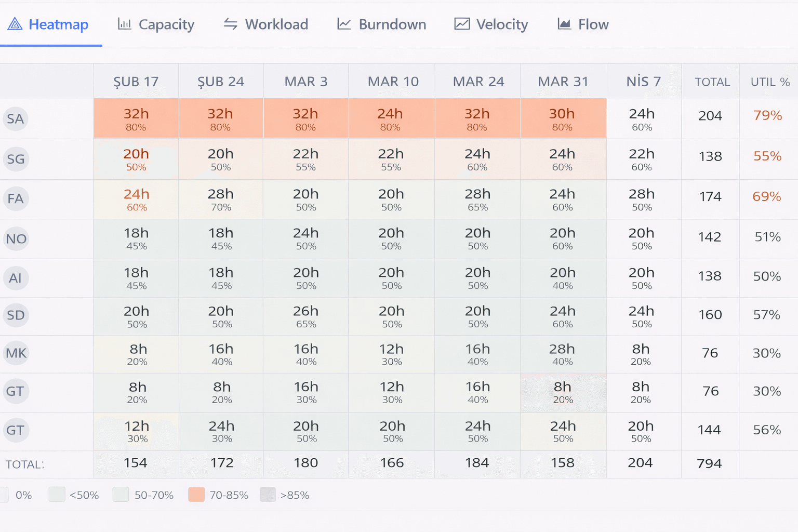
Task: Sort by the UTIL % column header
Action: tap(770, 82)
